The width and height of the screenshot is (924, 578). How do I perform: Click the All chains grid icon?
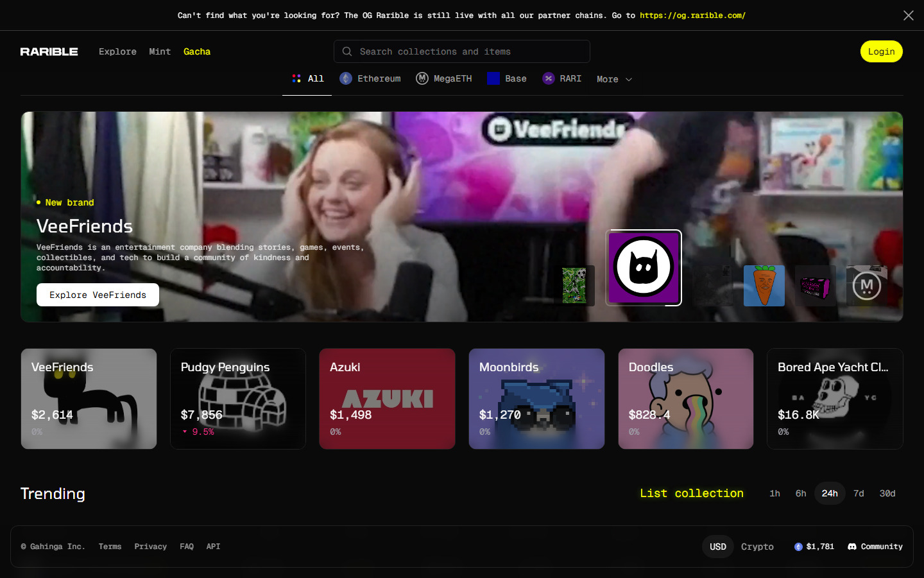(x=296, y=78)
